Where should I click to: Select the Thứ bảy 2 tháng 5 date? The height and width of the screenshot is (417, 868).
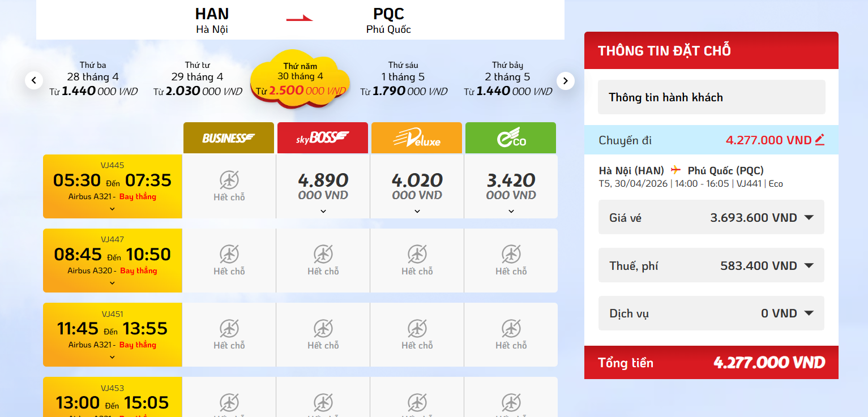[x=507, y=79]
